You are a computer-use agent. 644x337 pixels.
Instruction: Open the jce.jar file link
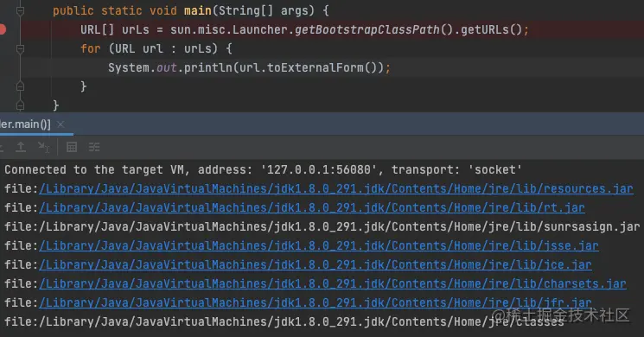[316, 264]
